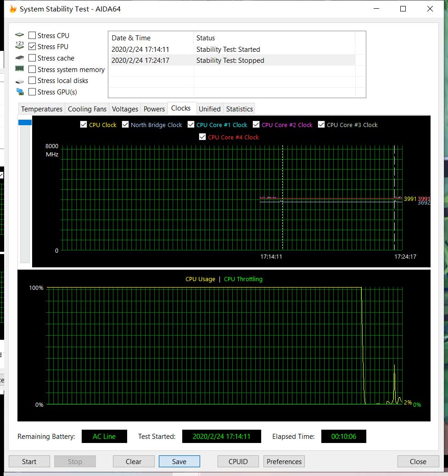Enable the Stress cache checkbox

click(x=32, y=58)
